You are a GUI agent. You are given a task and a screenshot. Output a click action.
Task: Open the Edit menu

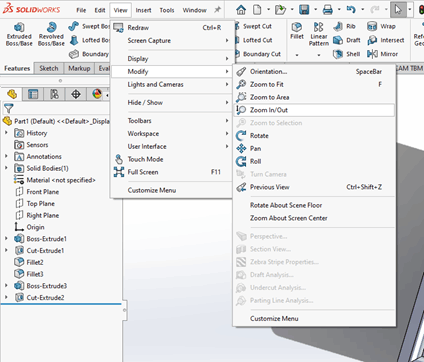pos(100,10)
